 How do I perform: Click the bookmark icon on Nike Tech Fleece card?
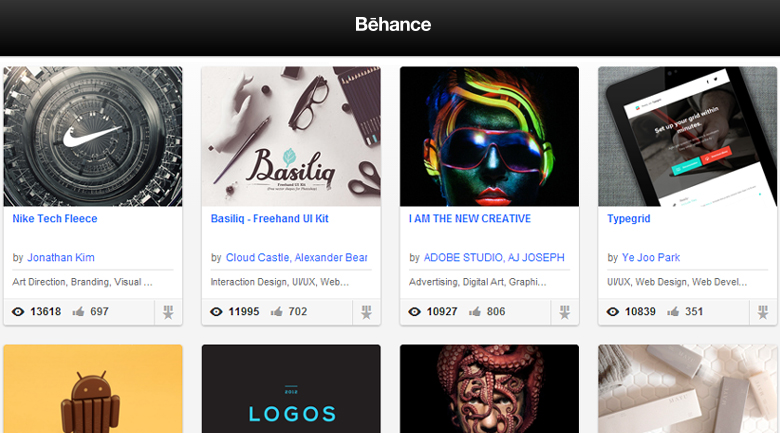tap(168, 312)
